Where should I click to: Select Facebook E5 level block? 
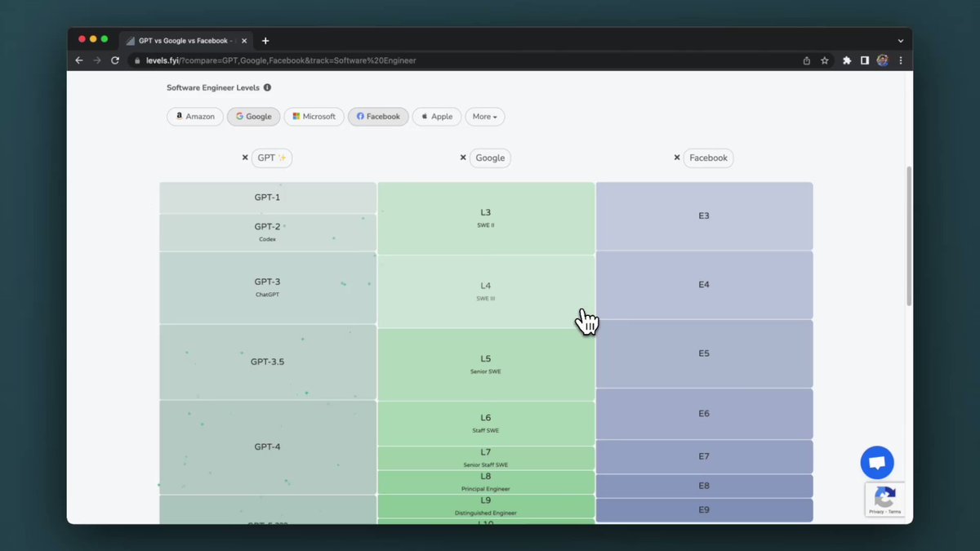pyautogui.click(x=704, y=353)
